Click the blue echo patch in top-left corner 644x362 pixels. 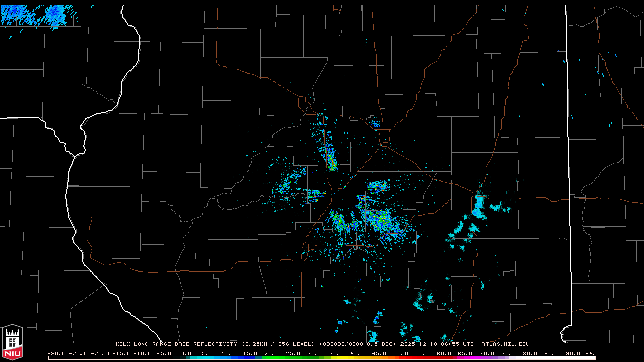pyautogui.click(x=35, y=15)
